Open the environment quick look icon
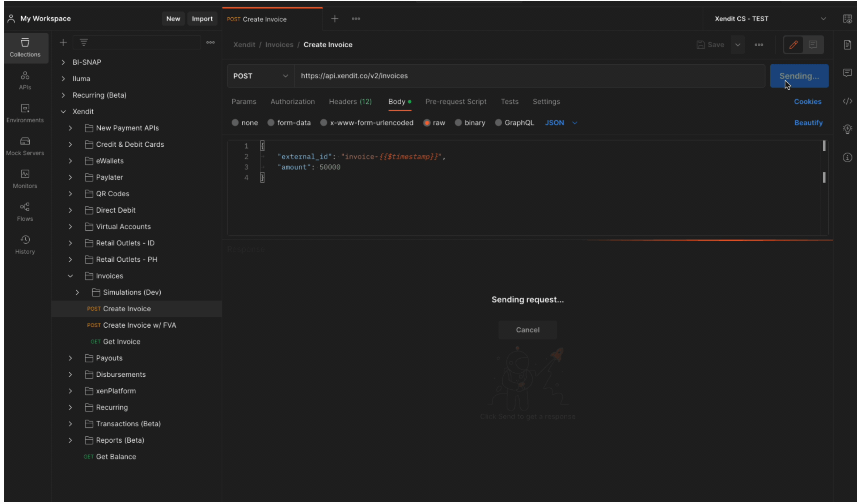 tap(847, 19)
